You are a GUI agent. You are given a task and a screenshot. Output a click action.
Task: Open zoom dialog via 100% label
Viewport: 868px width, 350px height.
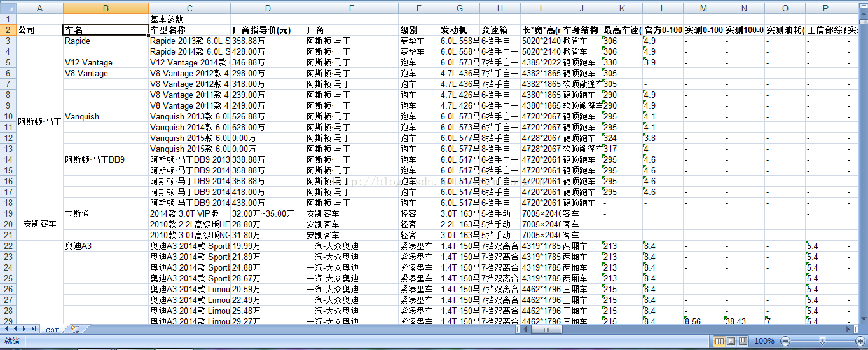point(764,341)
